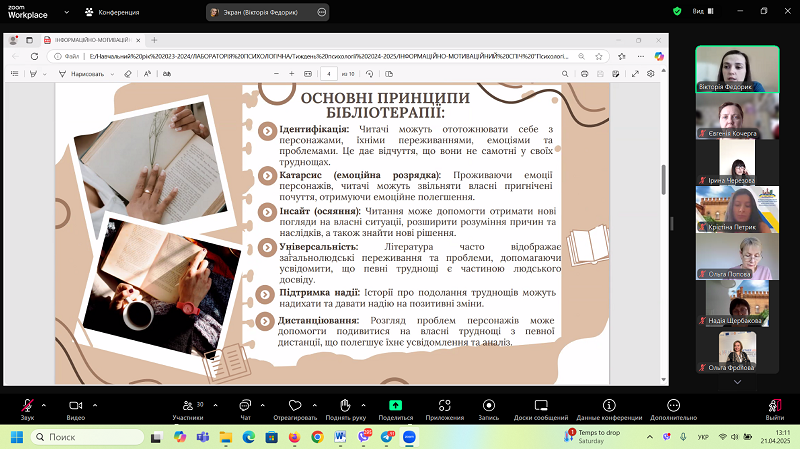This screenshot has height=449, width=800.
Task: Reload the page in the browser
Action: (34, 56)
